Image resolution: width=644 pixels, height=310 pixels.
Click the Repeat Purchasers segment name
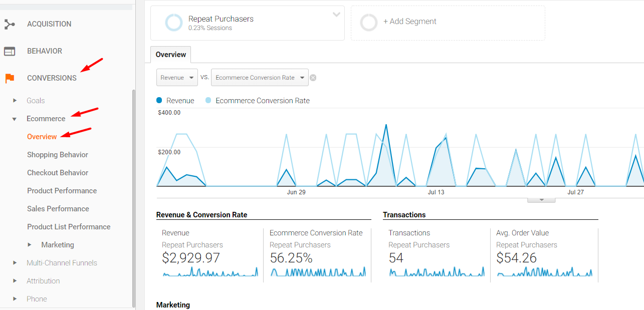tap(221, 19)
